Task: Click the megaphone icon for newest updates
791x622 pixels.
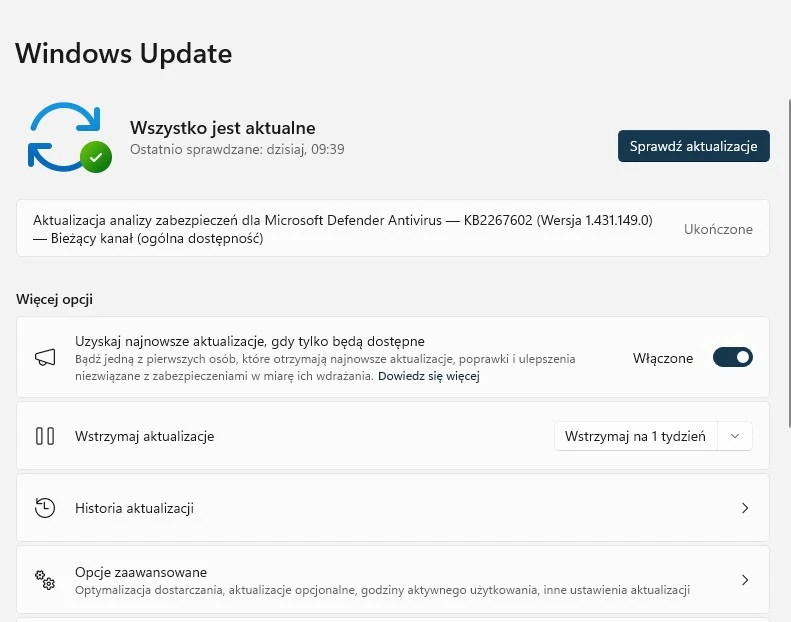Action: click(45, 357)
